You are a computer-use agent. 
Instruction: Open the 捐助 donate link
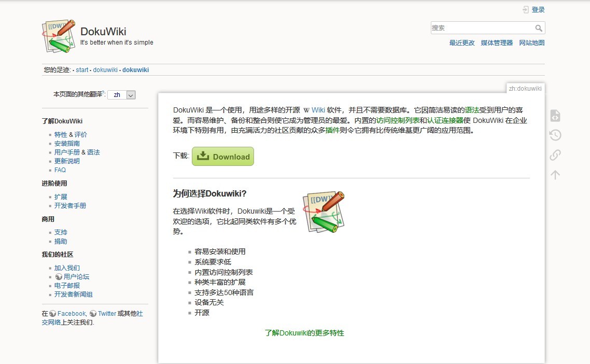coord(61,242)
